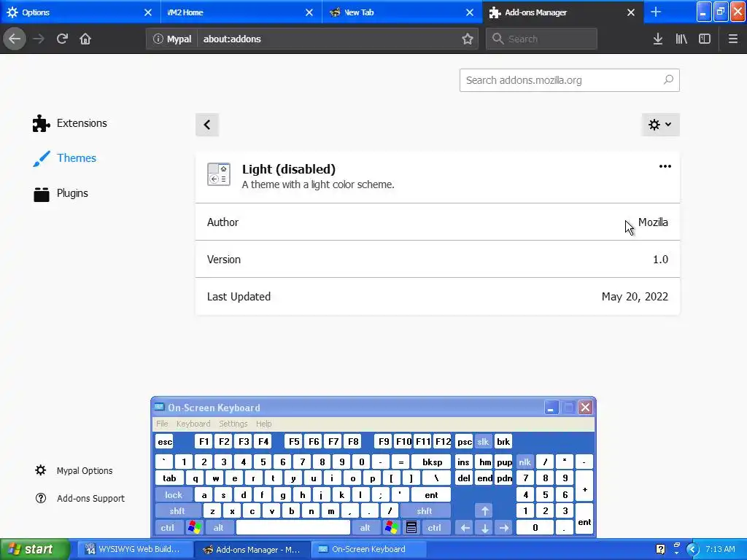Click the down arrow key

tap(484, 528)
